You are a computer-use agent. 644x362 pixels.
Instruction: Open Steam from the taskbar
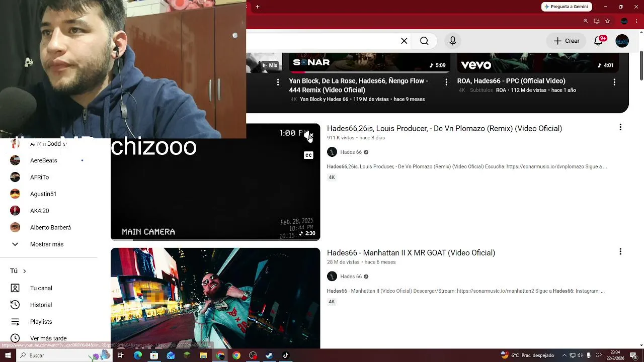click(x=269, y=355)
